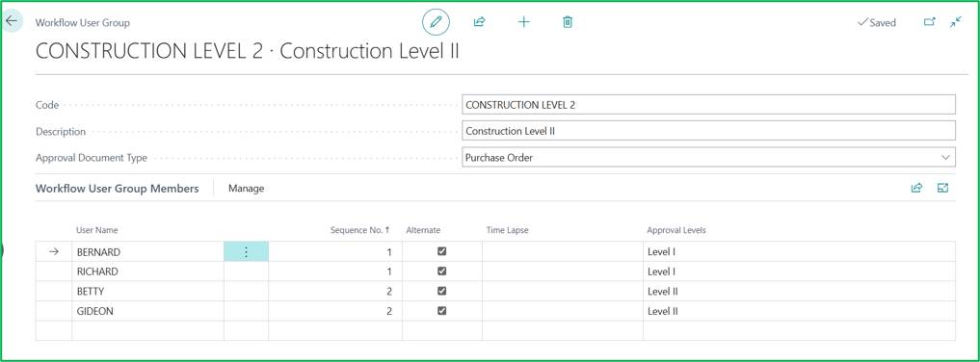Click Level II cell for BETTY
980x362 pixels.
800,292
